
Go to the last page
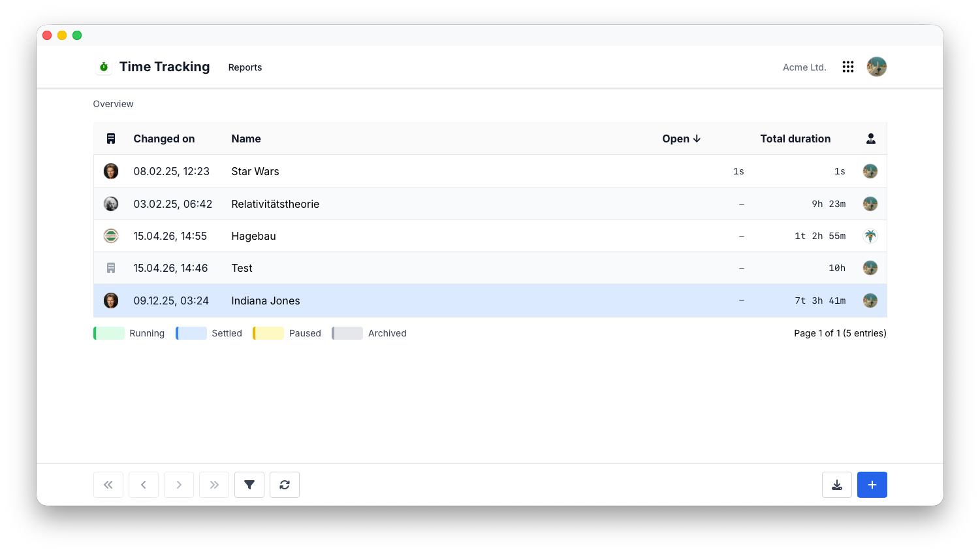click(x=214, y=485)
